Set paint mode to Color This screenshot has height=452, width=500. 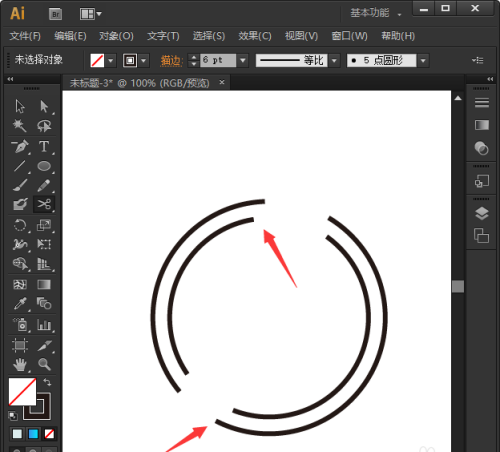pyautogui.click(x=17, y=434)
